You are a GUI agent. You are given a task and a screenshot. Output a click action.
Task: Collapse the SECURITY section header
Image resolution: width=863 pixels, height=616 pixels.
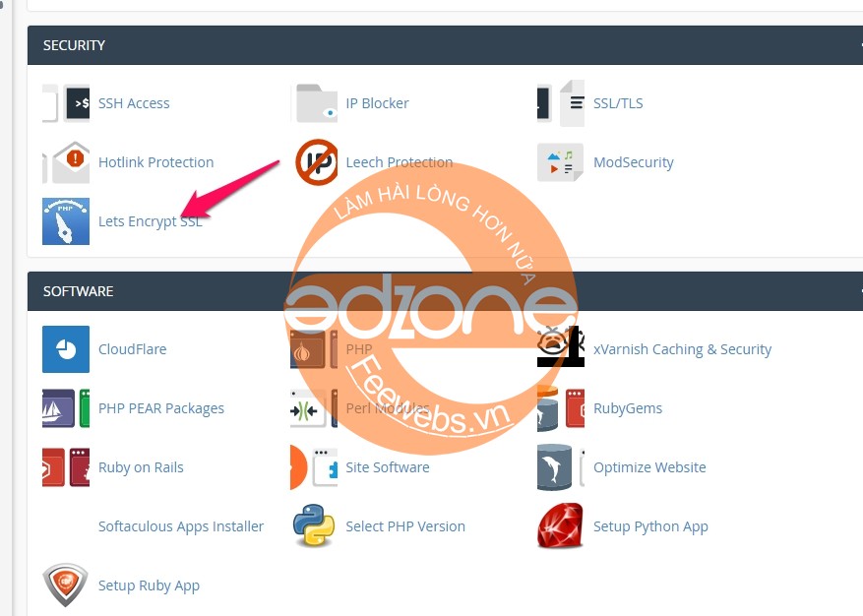[445, 45]
